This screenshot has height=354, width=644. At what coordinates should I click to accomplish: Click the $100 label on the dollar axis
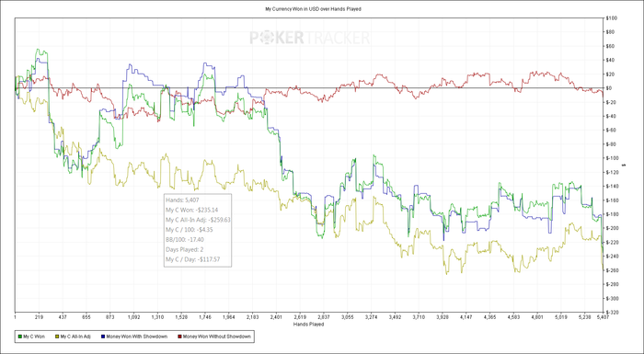(611, 18)
